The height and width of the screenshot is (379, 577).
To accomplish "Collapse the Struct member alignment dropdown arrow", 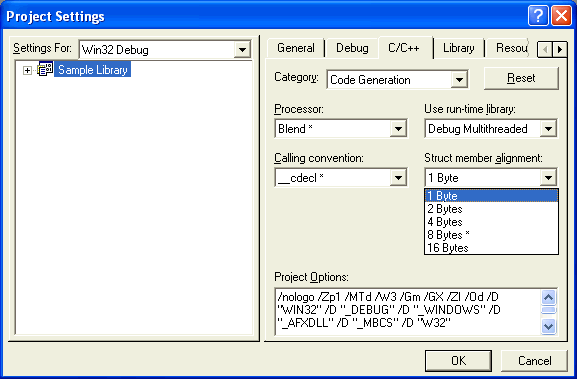I will 548,178.
